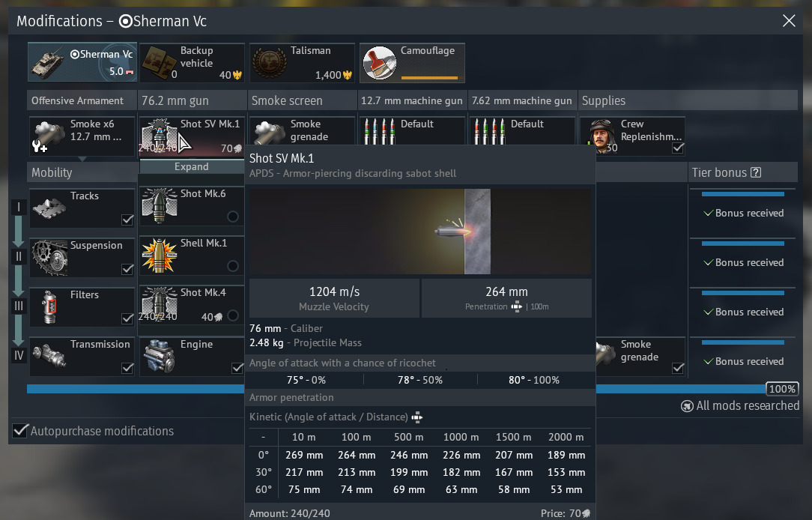
Task: Select the Suspension modification icon
Action: (49, 257)
